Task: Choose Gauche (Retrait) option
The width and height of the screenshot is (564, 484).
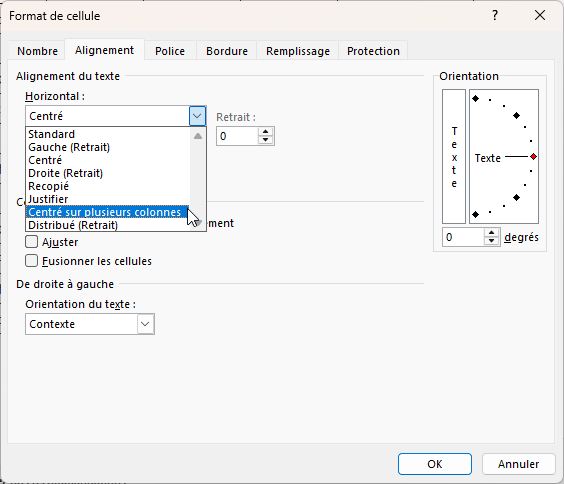Action: (x=107, y=147)
